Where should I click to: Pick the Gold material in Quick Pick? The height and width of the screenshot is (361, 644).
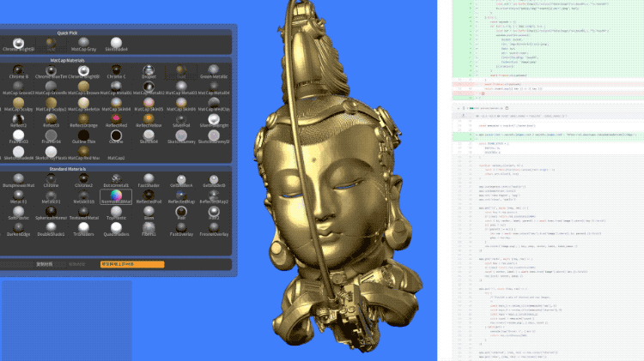point(51,45)
